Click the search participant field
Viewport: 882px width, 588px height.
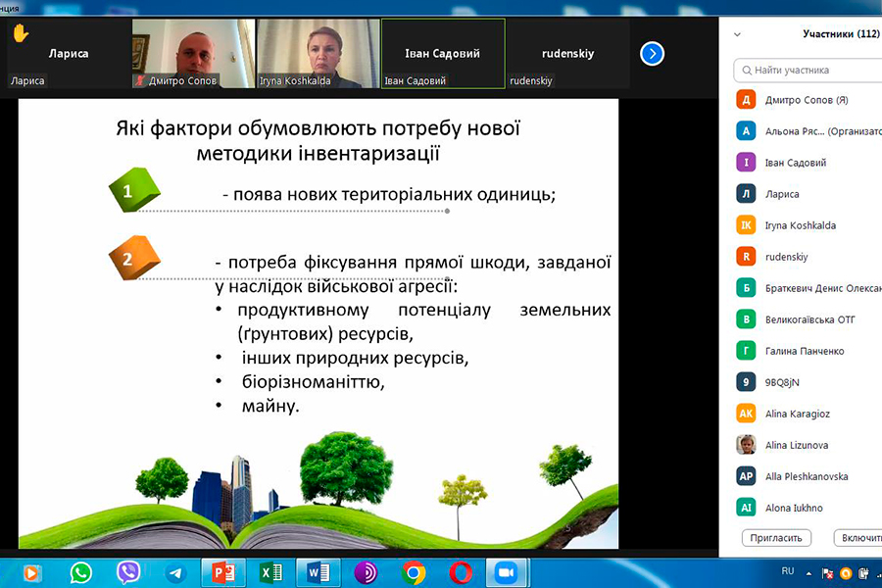tap(808, 71)
